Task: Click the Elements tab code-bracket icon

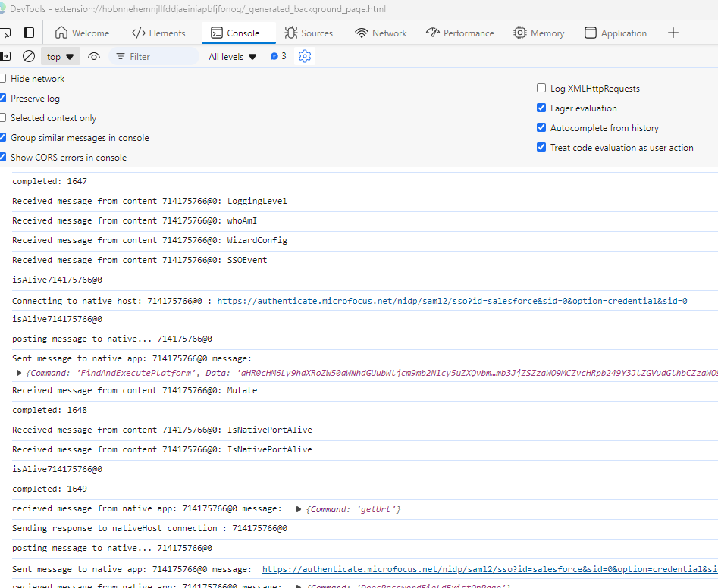Action: tap(138, 33)
